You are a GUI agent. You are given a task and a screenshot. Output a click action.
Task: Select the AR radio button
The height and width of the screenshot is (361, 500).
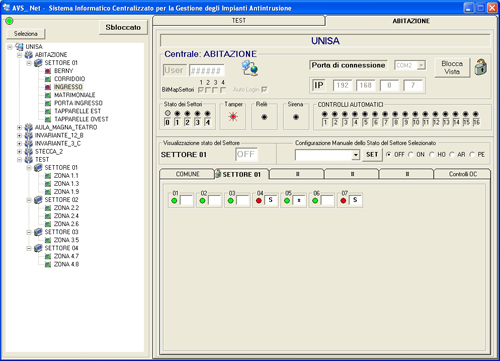[452, 155]
